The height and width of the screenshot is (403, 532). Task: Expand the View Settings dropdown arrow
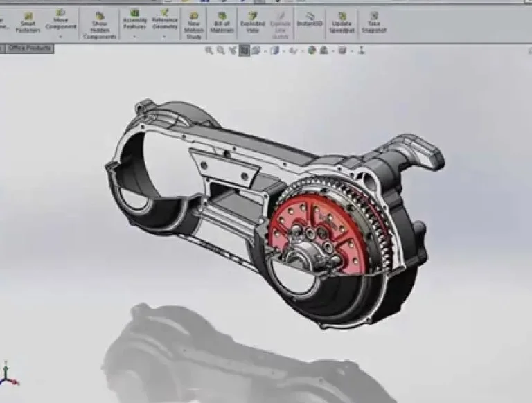tap(352, 51)
